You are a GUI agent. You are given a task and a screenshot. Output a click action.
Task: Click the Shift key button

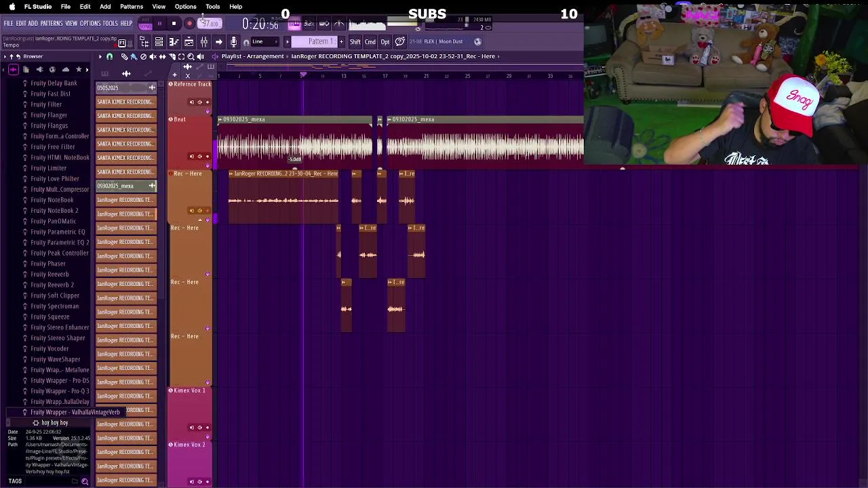tap(355, 42)
